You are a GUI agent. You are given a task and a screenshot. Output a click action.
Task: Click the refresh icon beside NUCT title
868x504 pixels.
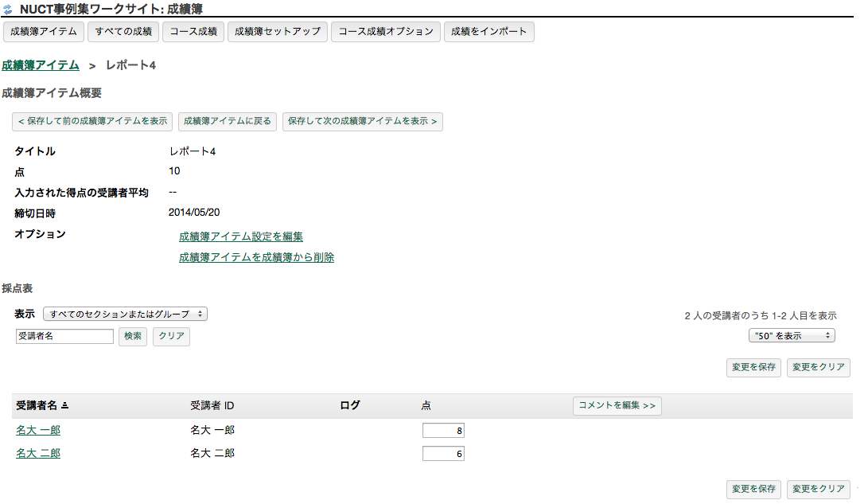pyautogui.click(x=8, y=10)
